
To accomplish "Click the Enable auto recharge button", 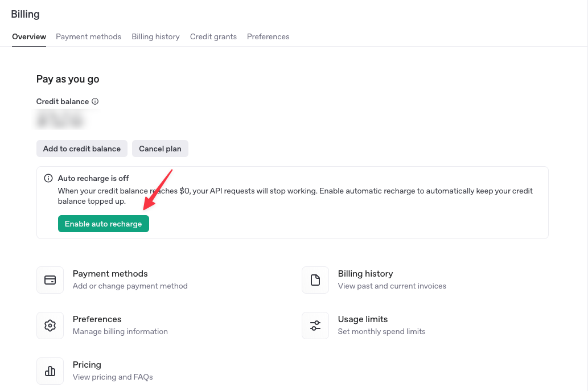I will click(x=104, y=224).
